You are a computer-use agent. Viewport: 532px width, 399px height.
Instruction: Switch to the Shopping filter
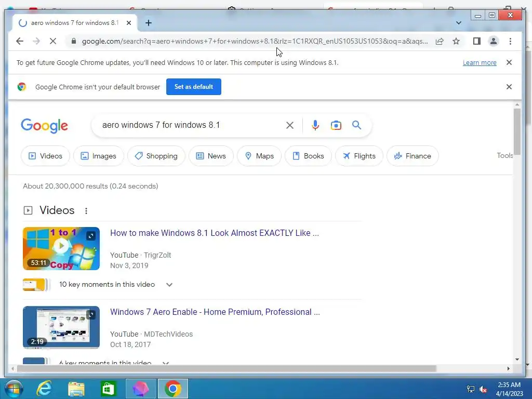point(156,156)
